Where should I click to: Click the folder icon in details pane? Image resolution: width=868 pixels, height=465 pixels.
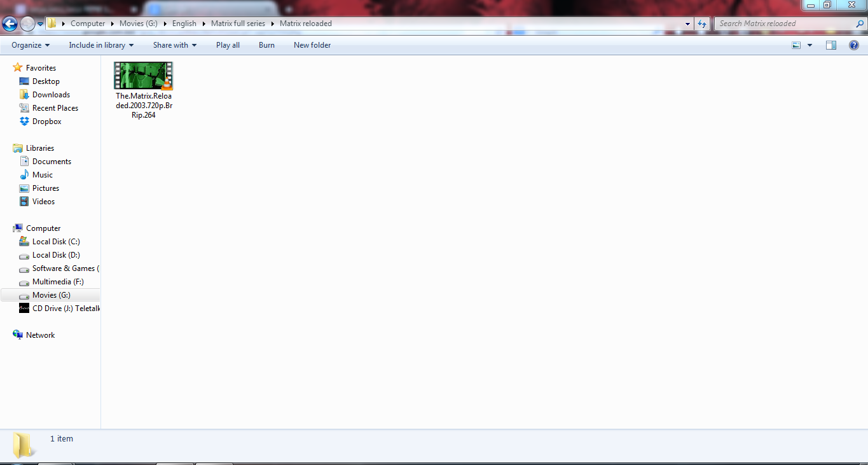click(25, 445)
